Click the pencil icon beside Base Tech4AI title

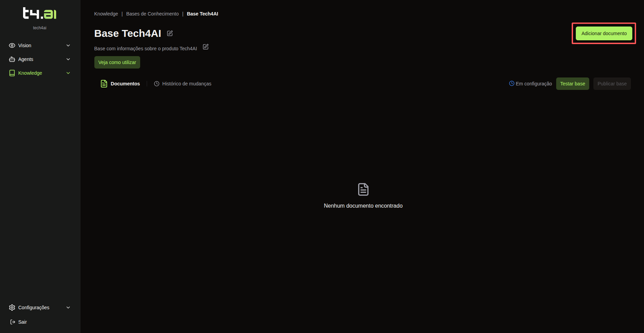click(170, 33)
